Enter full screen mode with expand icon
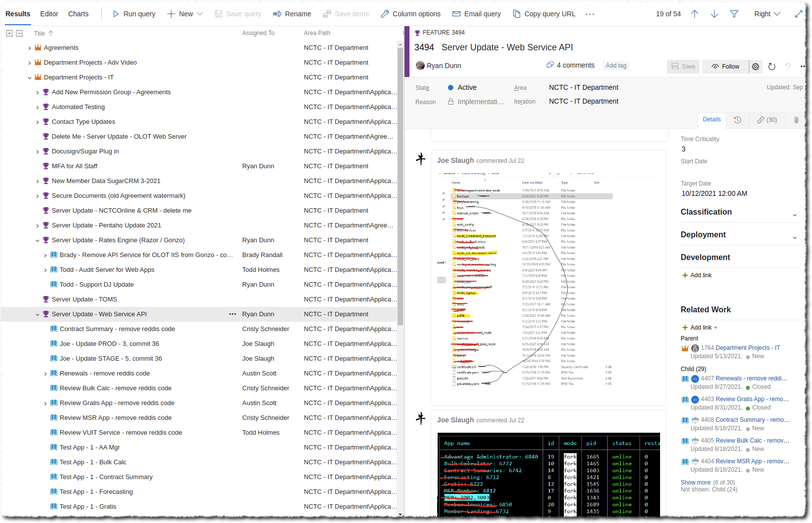 pyautogui.click(x=799, y=14)
